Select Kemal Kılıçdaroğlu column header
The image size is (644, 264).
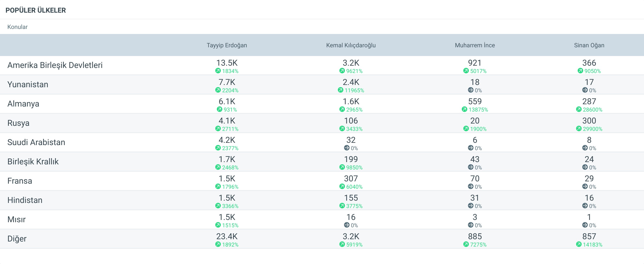(x=351, y=45)
